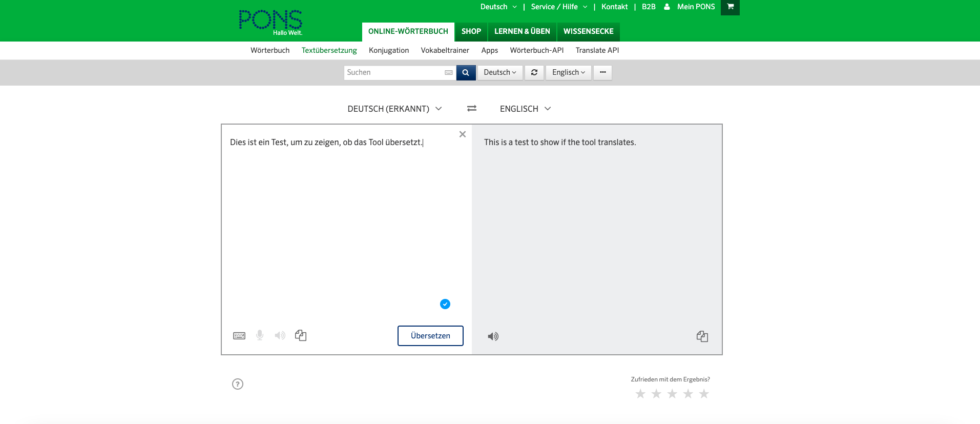Click the Kontakt link
980x424 pixels.
pyautogui.click(x=615, y=7)
